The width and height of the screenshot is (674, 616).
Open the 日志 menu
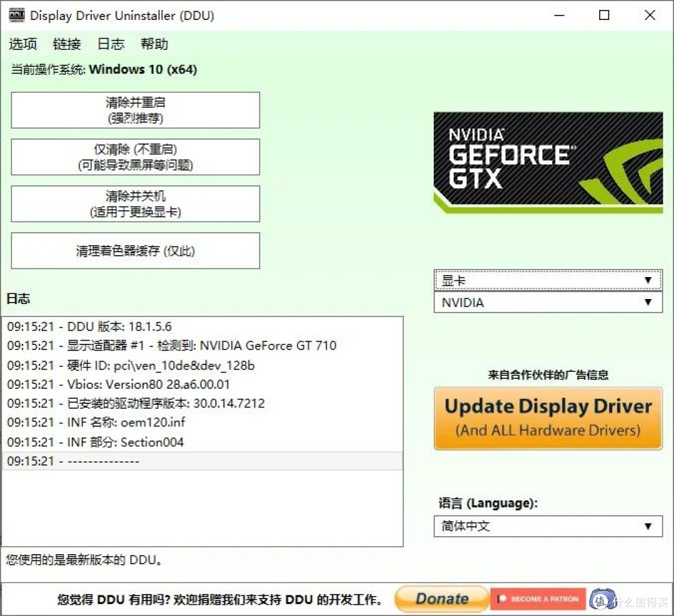click(111, 44)
